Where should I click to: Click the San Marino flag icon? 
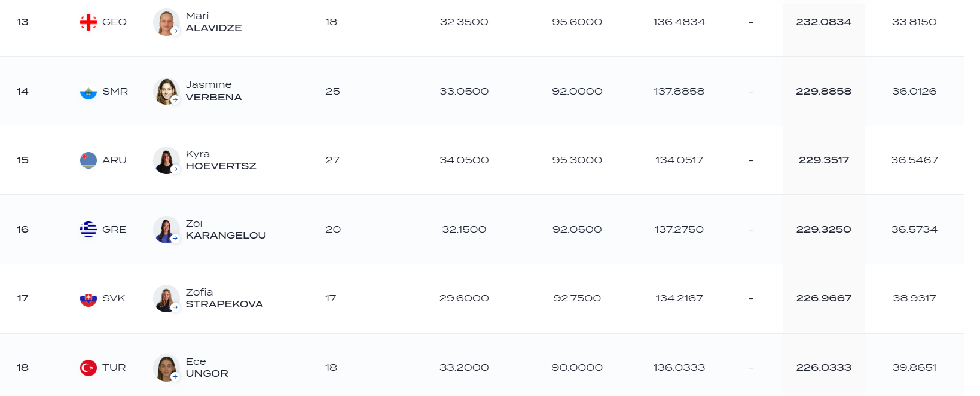click(88, 92)
